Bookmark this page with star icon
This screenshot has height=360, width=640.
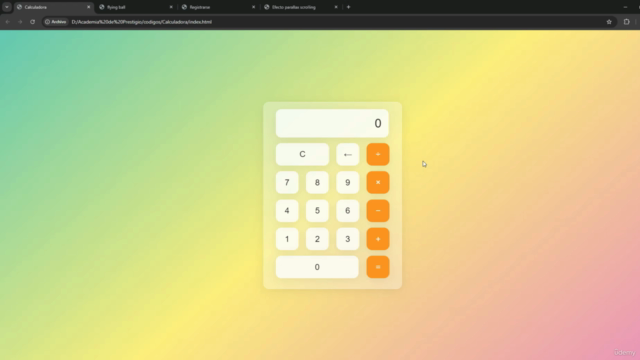pyautogui.click(x=609, y=22)
